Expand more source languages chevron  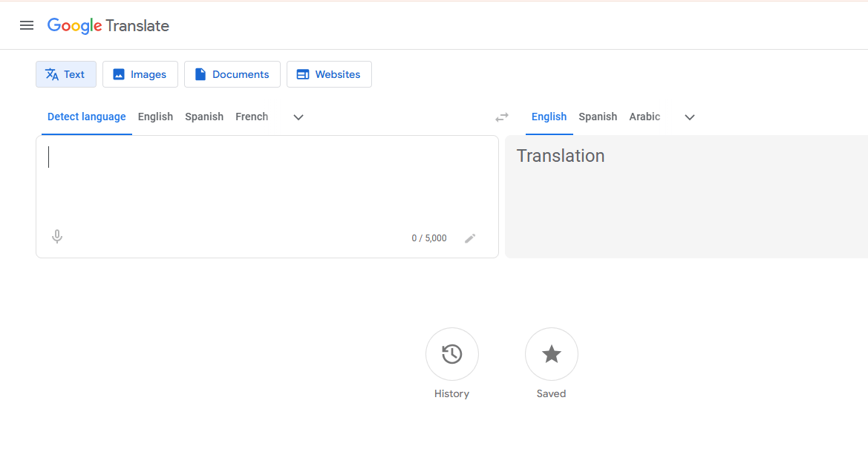click(298, 117)
